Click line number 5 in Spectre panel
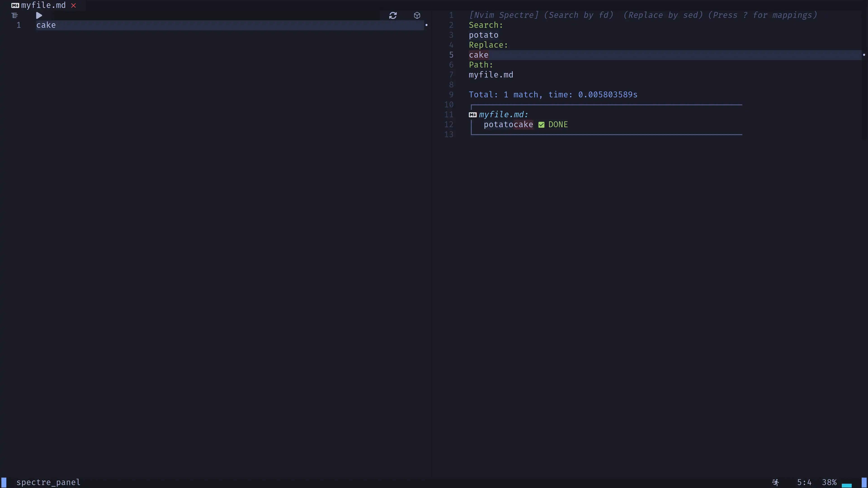Screen dimensions: 868x488 pos(451,55)
